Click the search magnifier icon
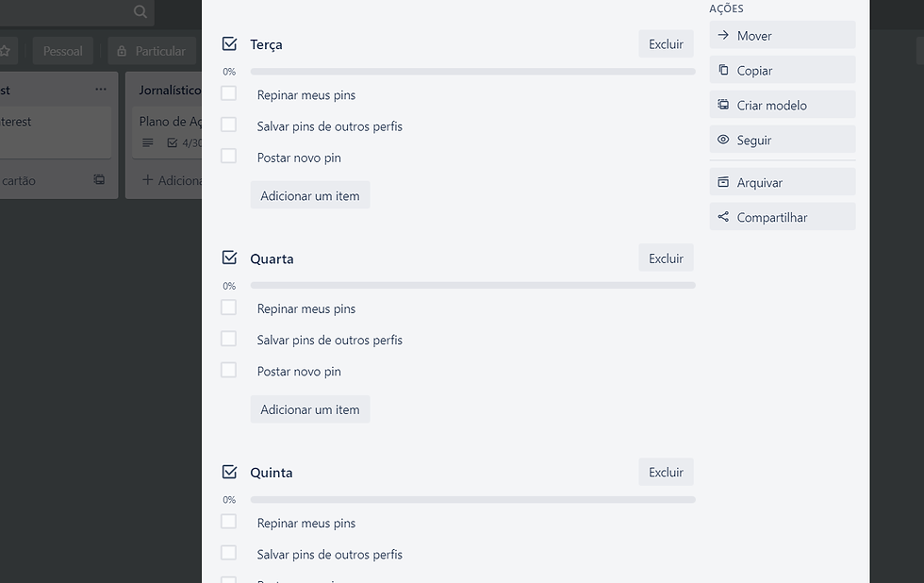Image resolution: width=924 pixels, height=583 pixels. 140,12
